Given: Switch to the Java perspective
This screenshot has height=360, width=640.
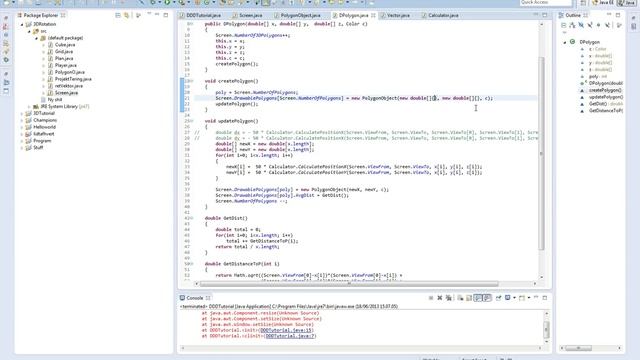Looking at the screenshot, I should 627,3.
